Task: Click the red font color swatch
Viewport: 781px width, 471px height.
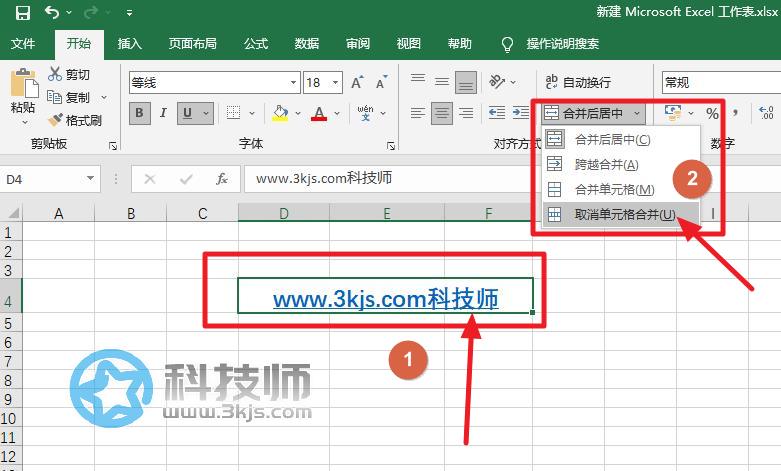Action: tap(319, 114)
